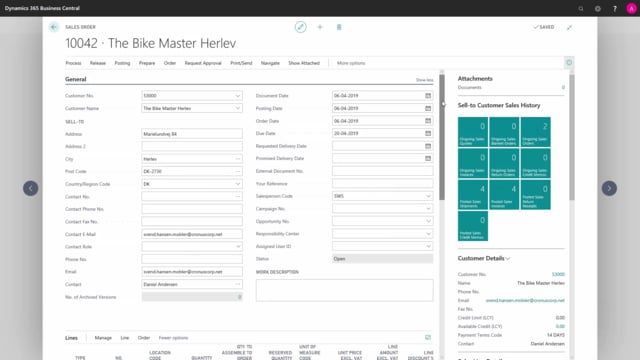Image resolution: width=640 pixels, height=360 pixels.
Task: Click the Contact E-Mail field
Action: pos(192,234)
